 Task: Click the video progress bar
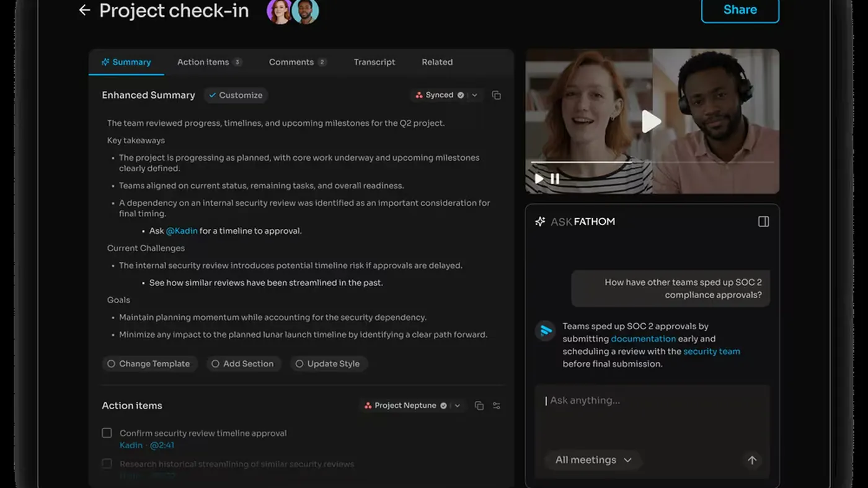pos(652,162)
